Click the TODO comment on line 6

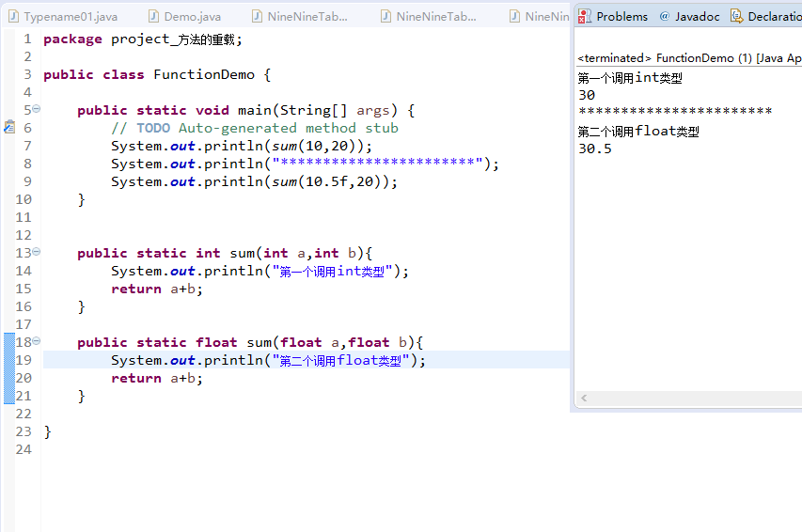point(255,128)
